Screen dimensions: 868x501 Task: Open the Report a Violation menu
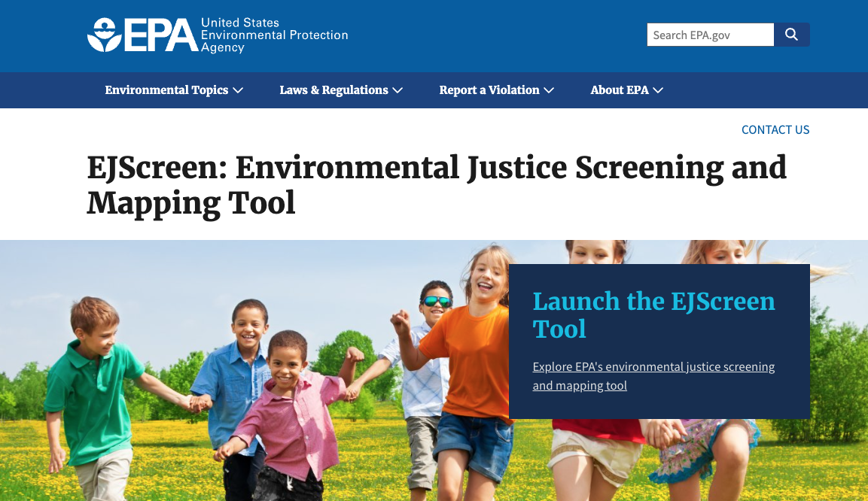(497, 90)
